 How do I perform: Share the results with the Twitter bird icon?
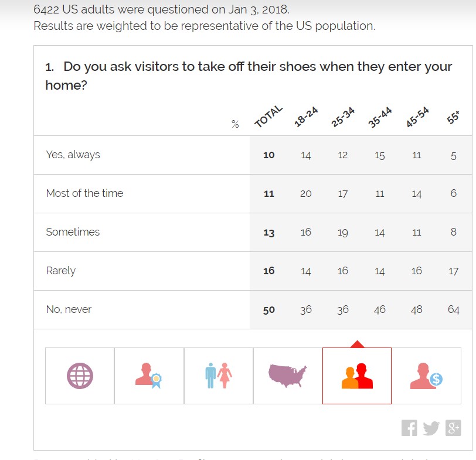431,428
